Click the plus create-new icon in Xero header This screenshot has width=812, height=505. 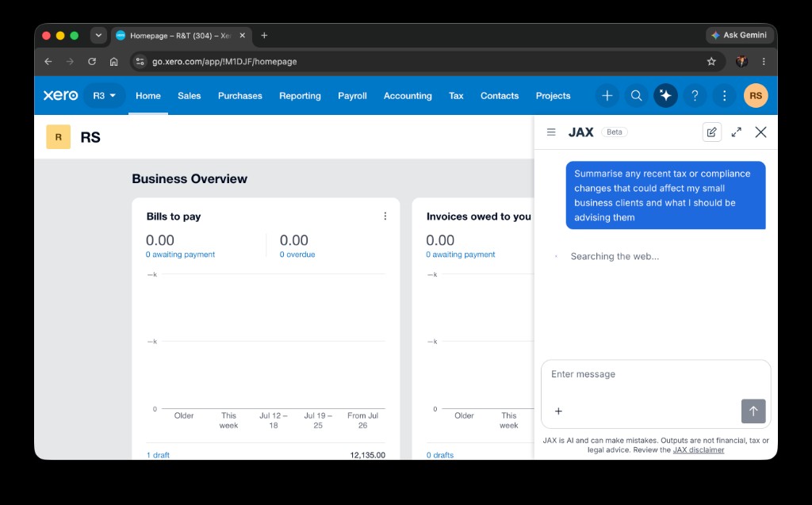coord(607,96)
